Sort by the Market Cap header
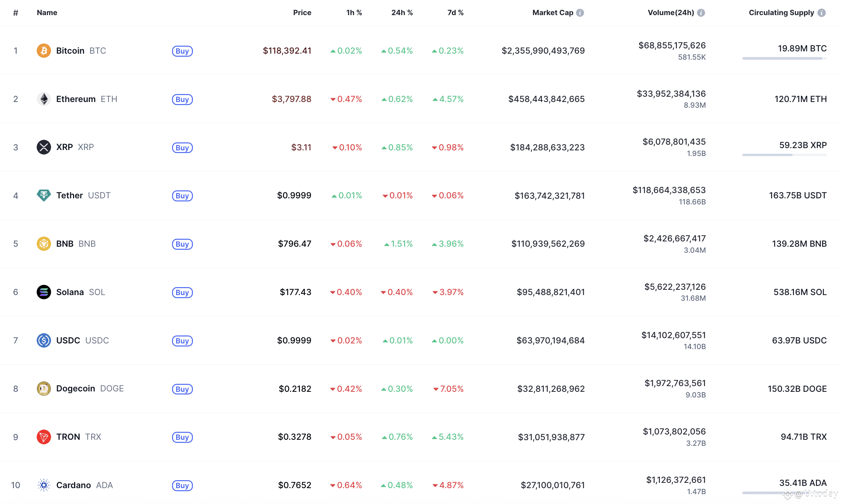Viewport: 841px width, 504px height. coord(553,12)
